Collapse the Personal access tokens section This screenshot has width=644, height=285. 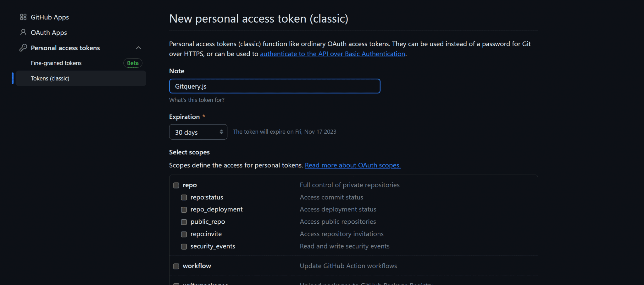(x=139, y=47)
